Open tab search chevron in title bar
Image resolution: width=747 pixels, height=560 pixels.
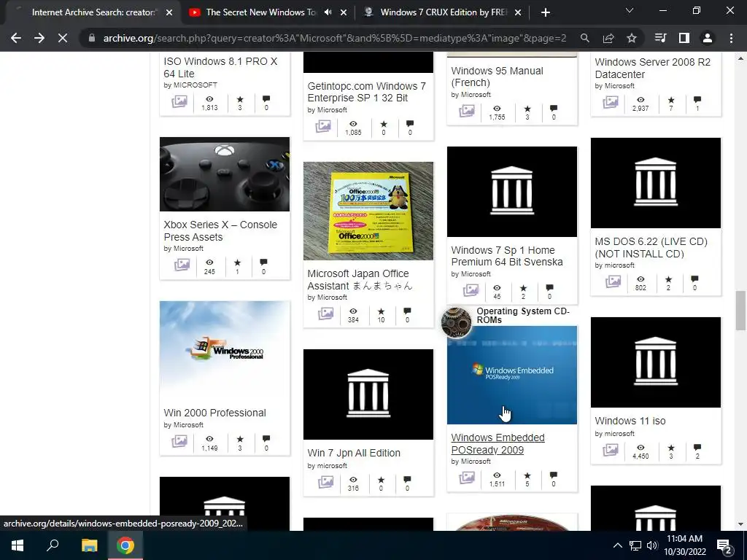(x=630, y=10)
